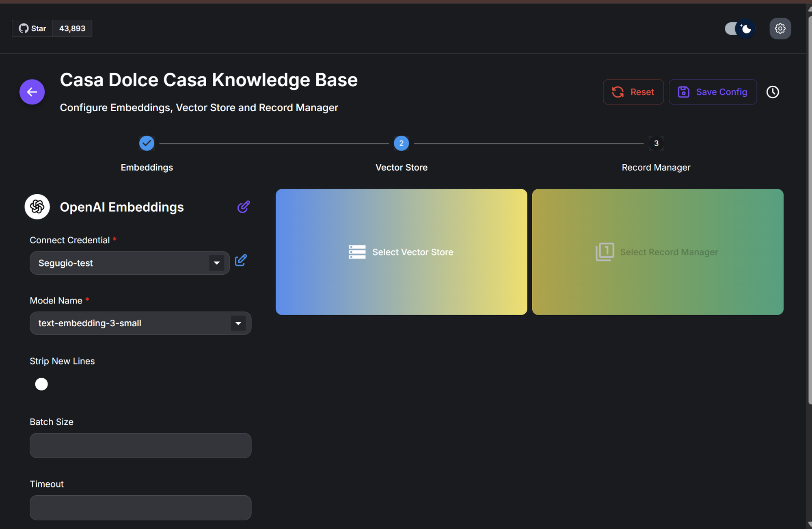Go to the Record Manager step 3
812x529 pixels.
tap(656, 143)
